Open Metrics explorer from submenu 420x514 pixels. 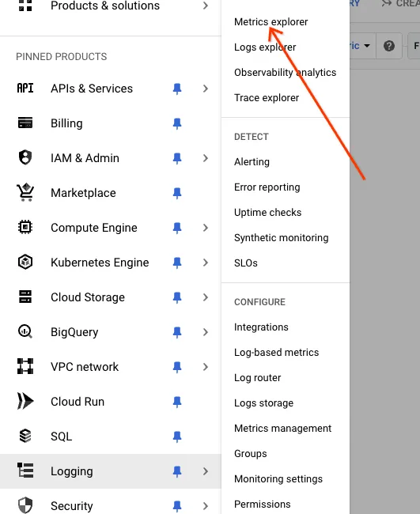coord(271,21)
